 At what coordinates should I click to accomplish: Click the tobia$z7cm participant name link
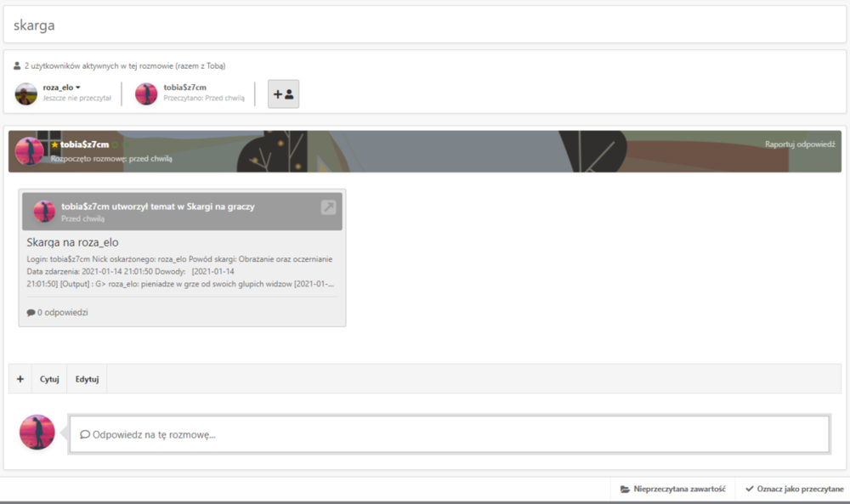184,88
